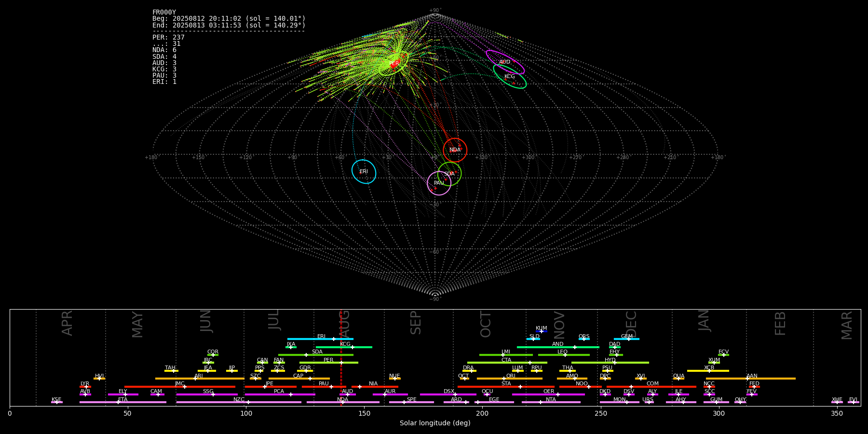
Task: Click the NDA: 6 count in legend
Action: [x=164, y=50]
